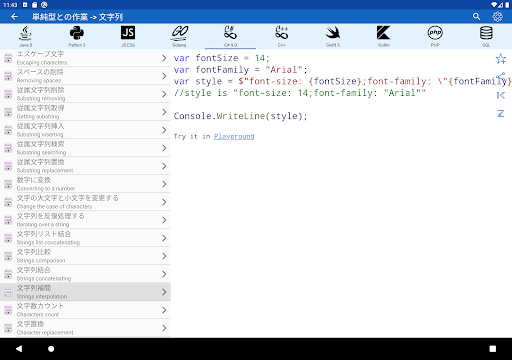Tap Android back navigation button
Screen dimensions: 512x360
point(19,349)
